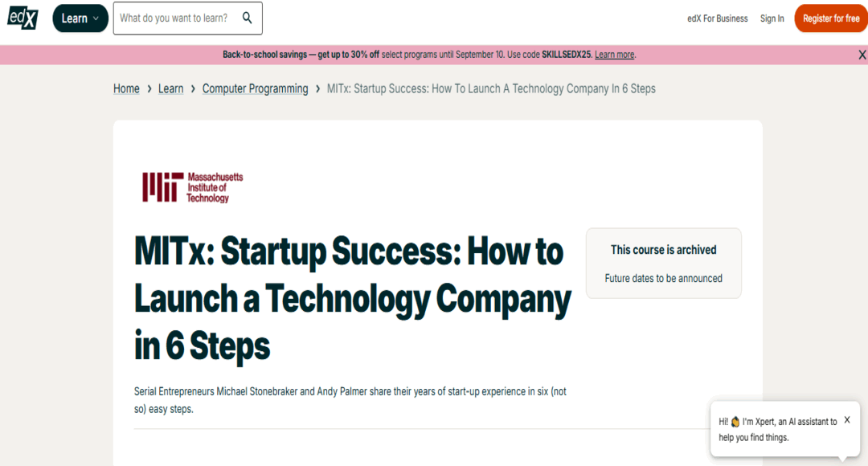Close the Xpert assistant popup
The width and height of the screenshot is (868, 466).
coord(847,419)
